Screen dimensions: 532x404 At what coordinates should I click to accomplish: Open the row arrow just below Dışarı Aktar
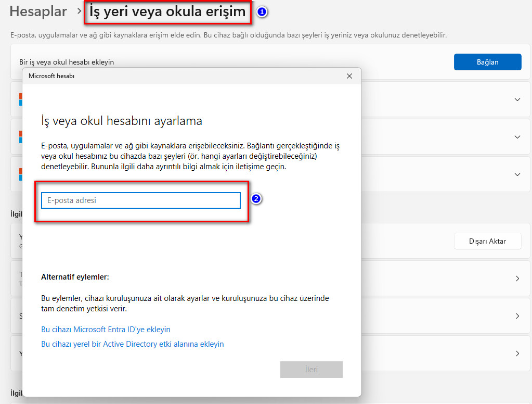click(x=517, y=279)
